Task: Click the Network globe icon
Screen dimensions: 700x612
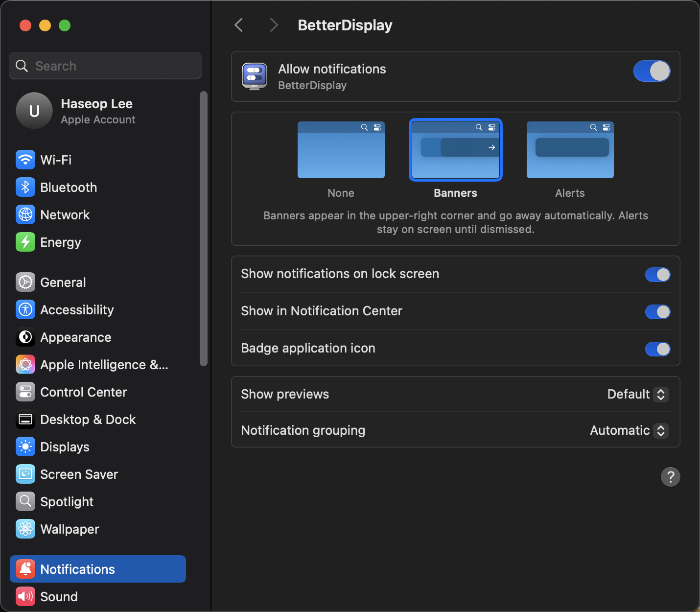Action: 25,214
